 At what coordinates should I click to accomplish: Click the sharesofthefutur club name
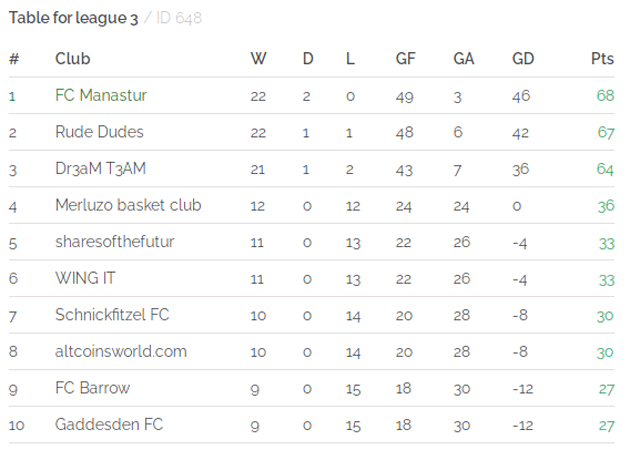coord(115,241)
